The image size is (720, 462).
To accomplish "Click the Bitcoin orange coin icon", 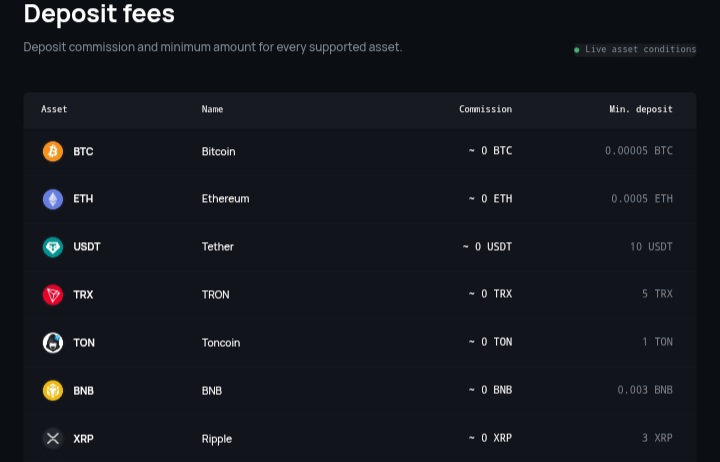I will coord(53,151).
